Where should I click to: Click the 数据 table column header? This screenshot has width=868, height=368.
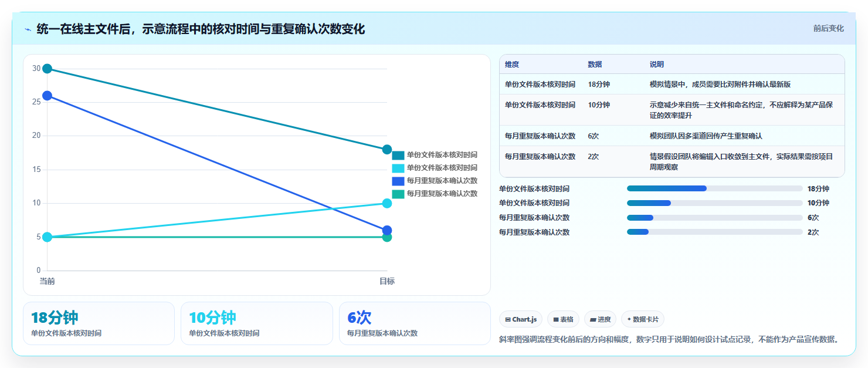[x=595, y=65]
